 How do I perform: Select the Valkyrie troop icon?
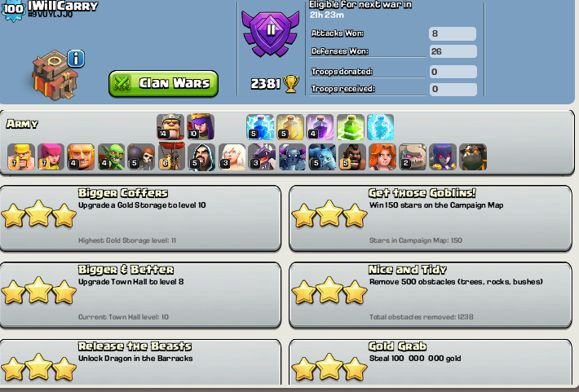(382, 156)
